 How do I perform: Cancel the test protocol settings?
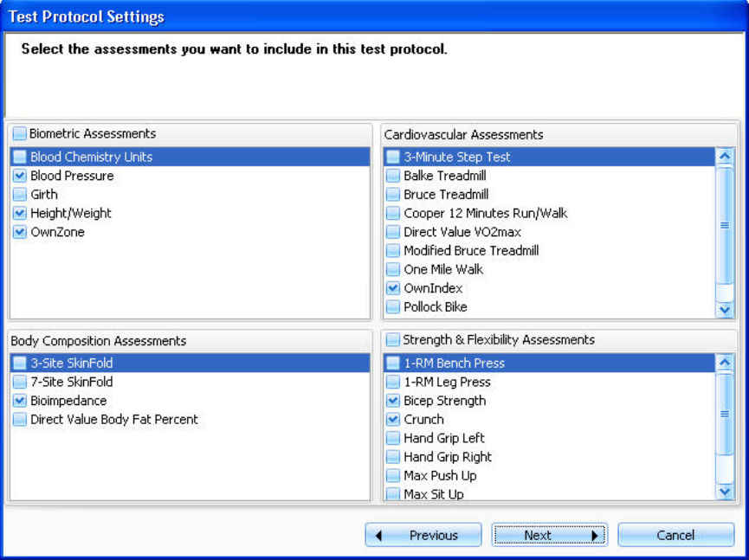coord(675,535)
